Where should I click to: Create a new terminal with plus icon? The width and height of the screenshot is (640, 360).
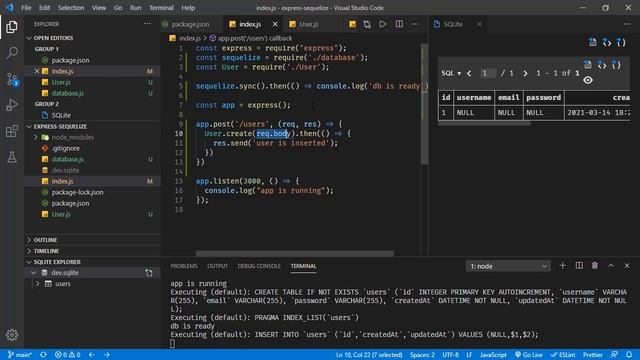tap(562, 266)
